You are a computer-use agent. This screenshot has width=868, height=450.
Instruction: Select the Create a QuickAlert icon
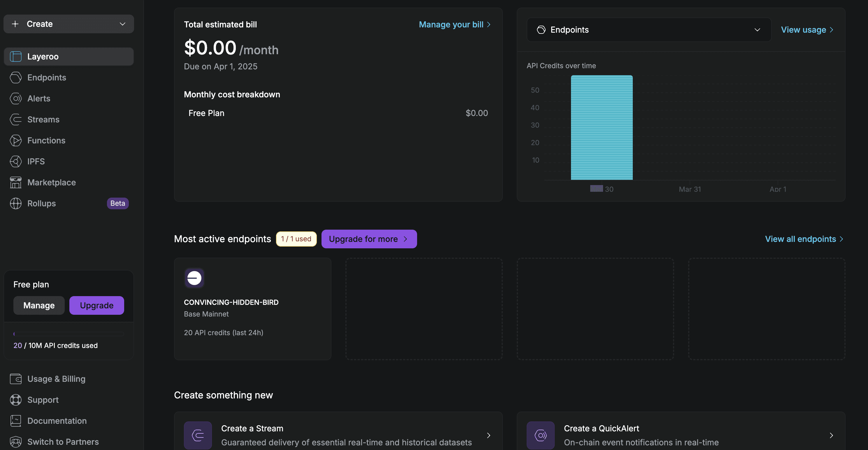[540, 435]
